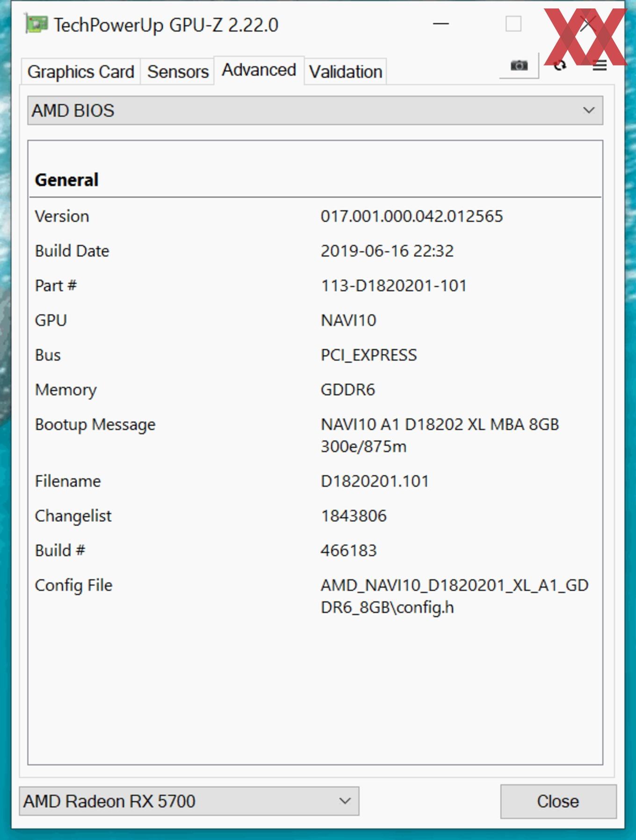This screenshot has height=840, width=636.
Task: Click the Changelist value 1843806
Action: (354, 516)
